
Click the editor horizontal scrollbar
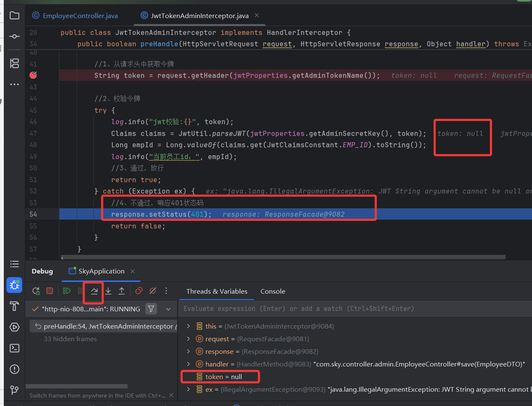click(x=283, y=257)
